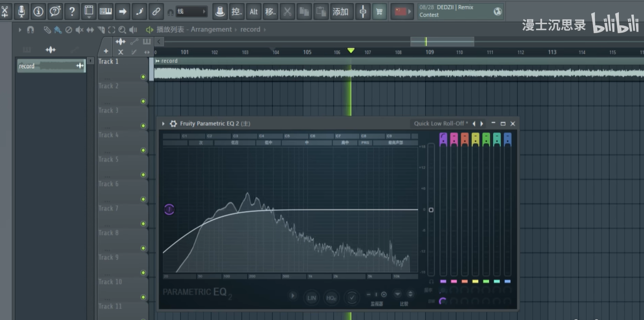This screenshot has height=320, width=644.
Task: Expand the playlist options arrow beside magnet
Action: pos(20,30)
